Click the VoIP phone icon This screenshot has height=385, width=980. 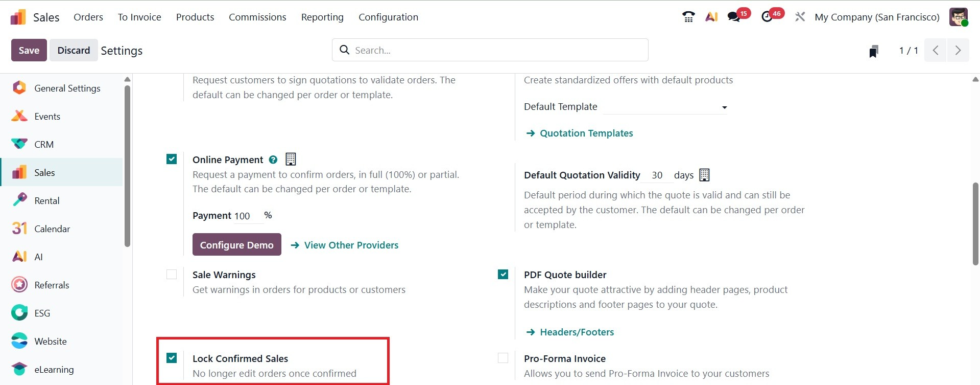click(x=688, y=17)
